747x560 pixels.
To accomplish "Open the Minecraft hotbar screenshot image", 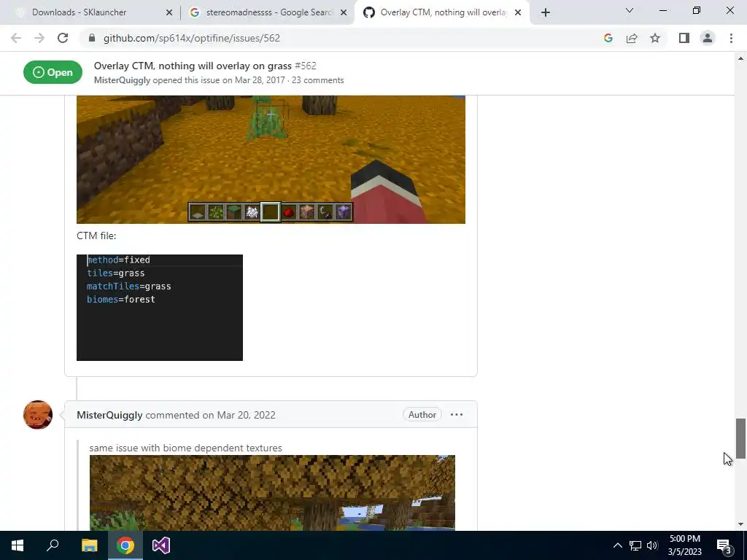I will [x=271, y=160].
